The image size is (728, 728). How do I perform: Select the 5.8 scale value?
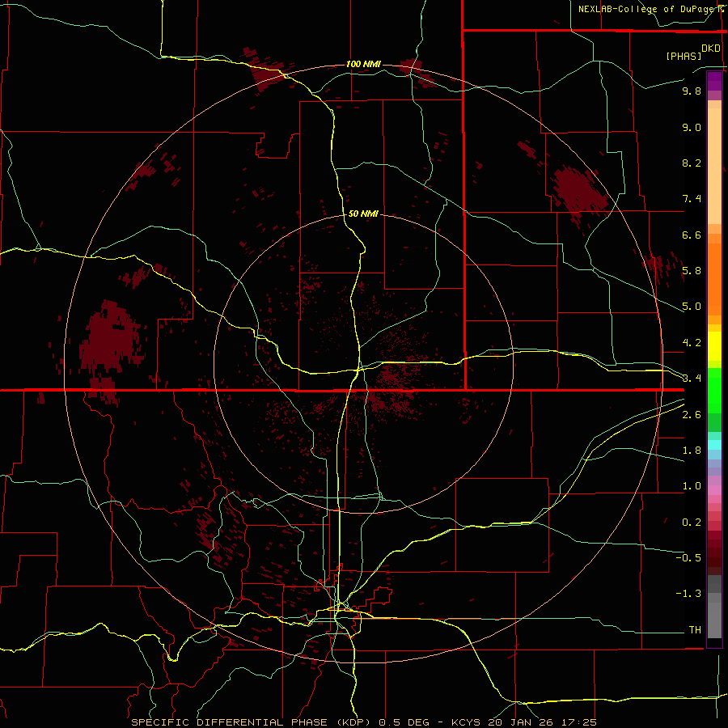point(692,271)
